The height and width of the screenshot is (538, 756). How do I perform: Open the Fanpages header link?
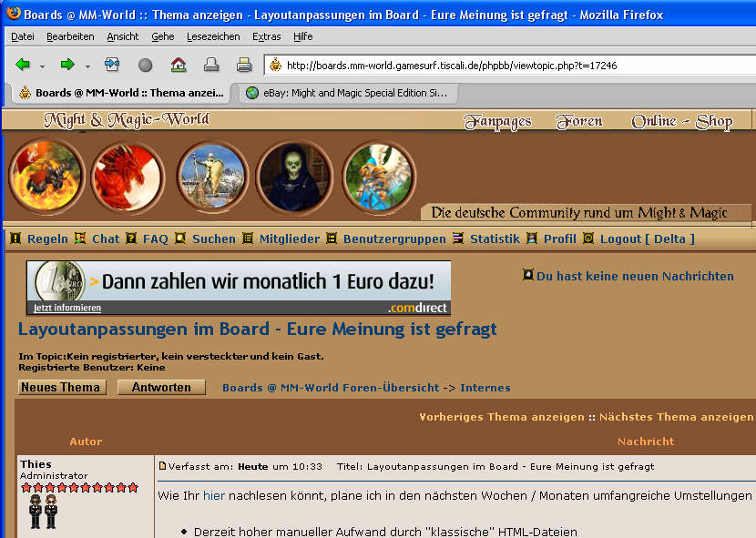point(497,121)
